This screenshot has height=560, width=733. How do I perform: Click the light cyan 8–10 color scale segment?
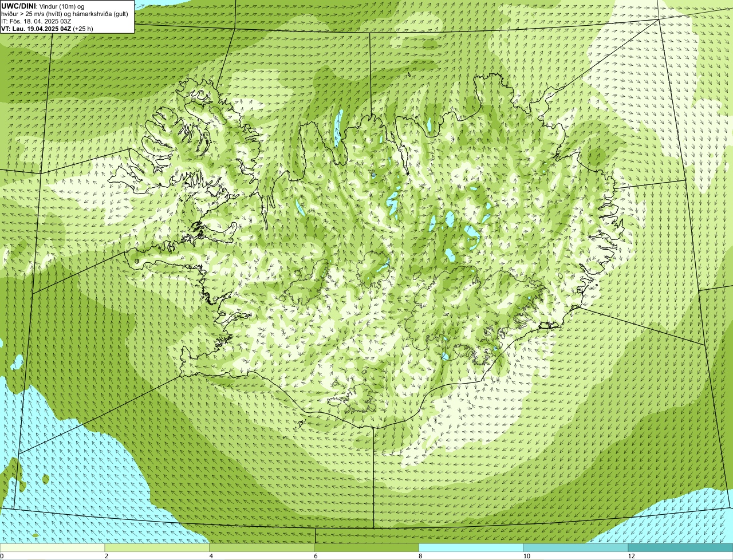471,548
